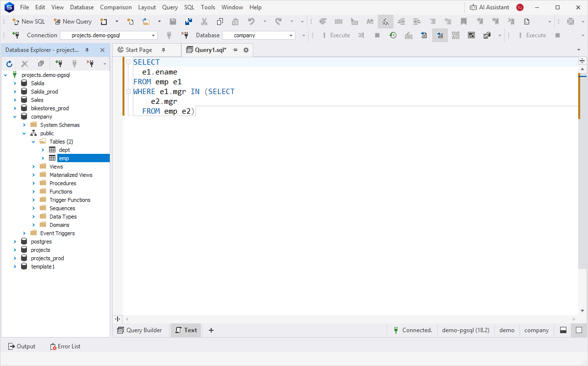
Task: Close the Database Explorer panel
Action: pyautogui.click(x=102, y=50)
